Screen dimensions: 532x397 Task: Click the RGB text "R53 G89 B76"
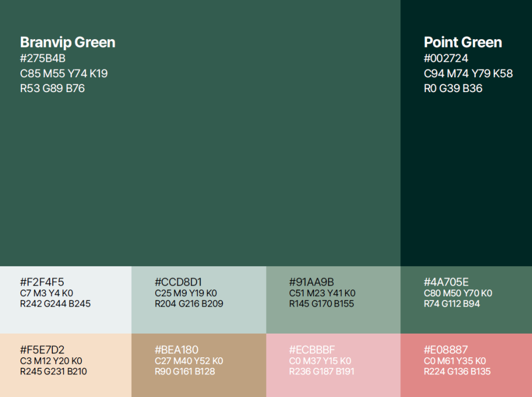(52, 88)
